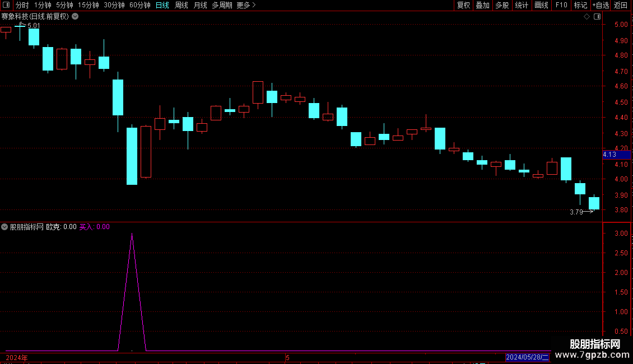Open the 统计 statistics tool
Viewport: 633px width, 364px height.
521,5
